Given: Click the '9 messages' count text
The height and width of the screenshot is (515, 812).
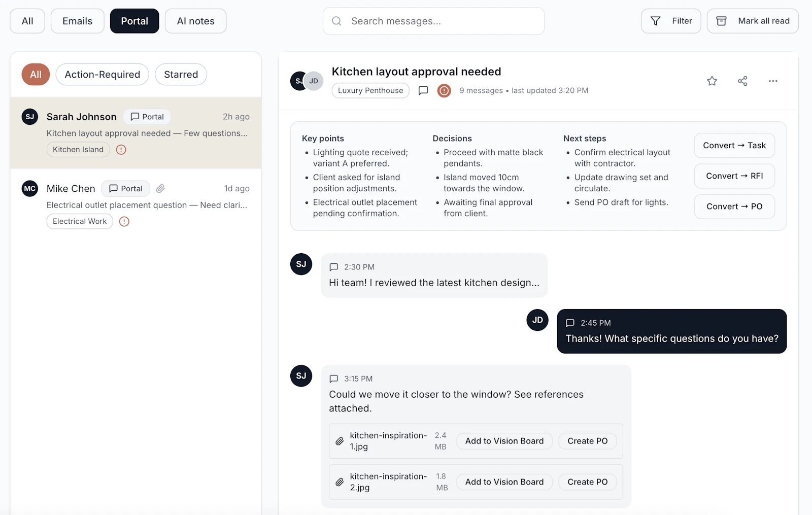Looking at the screenshot, I should 481,91.
